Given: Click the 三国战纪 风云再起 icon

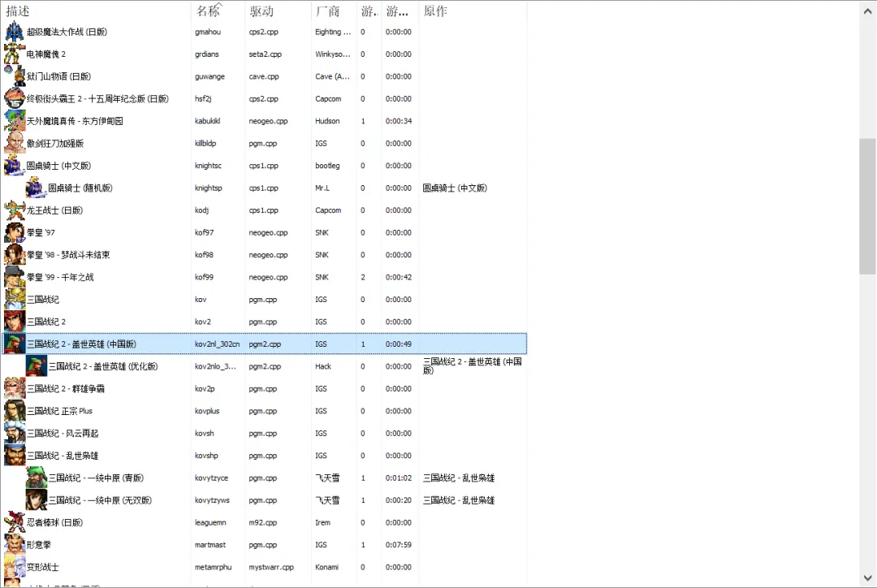Looking at the screenshot, I should 15,433.
